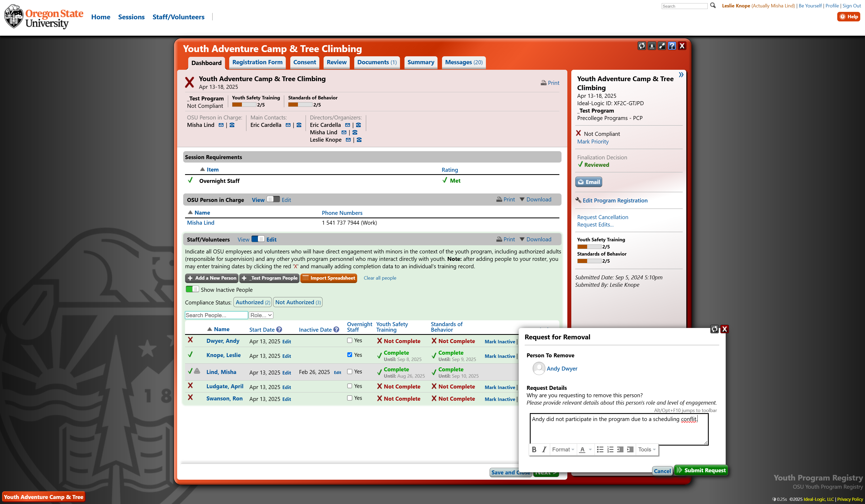Click the decrease indent icon in editor
The width and height of the screenshot is (865, 504).
coord(620,450)
